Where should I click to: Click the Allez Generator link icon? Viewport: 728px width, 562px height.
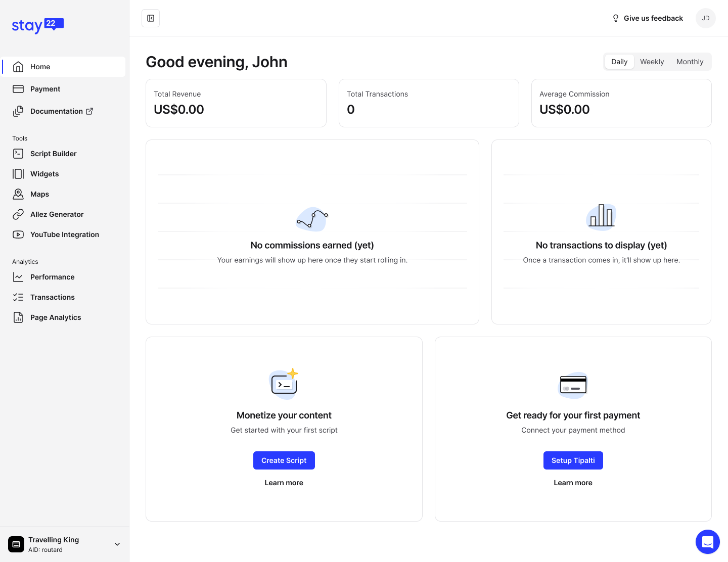point(18,214)
